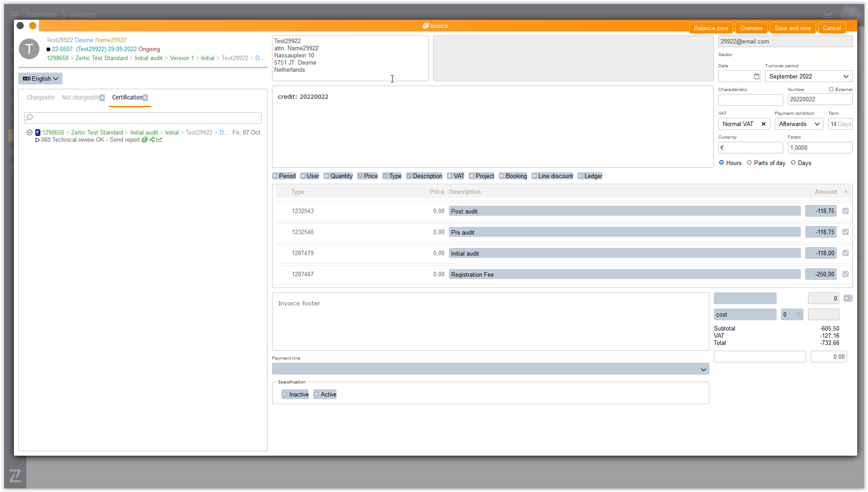This screenshot has width=868, height=492.
Task: Click the chart icon beside Send report
Action: pyautogui.click(x=159, y=140)
